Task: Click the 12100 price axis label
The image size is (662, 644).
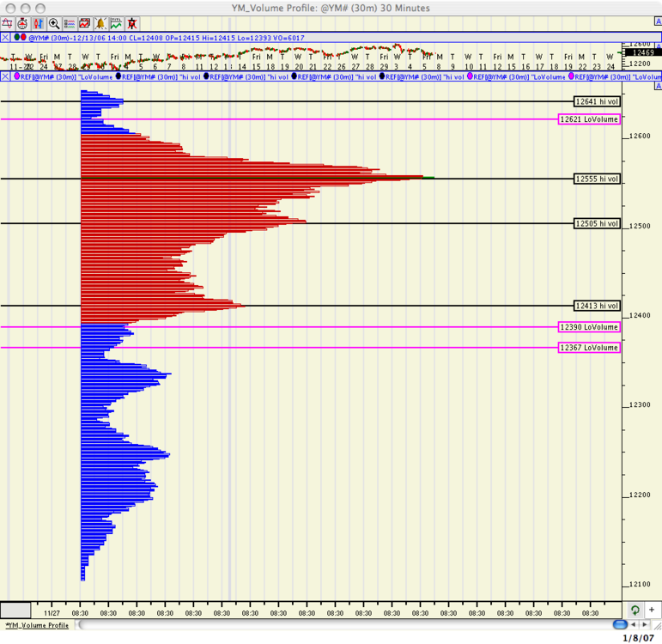Action: pyautogui.click(x=640, y=584)
